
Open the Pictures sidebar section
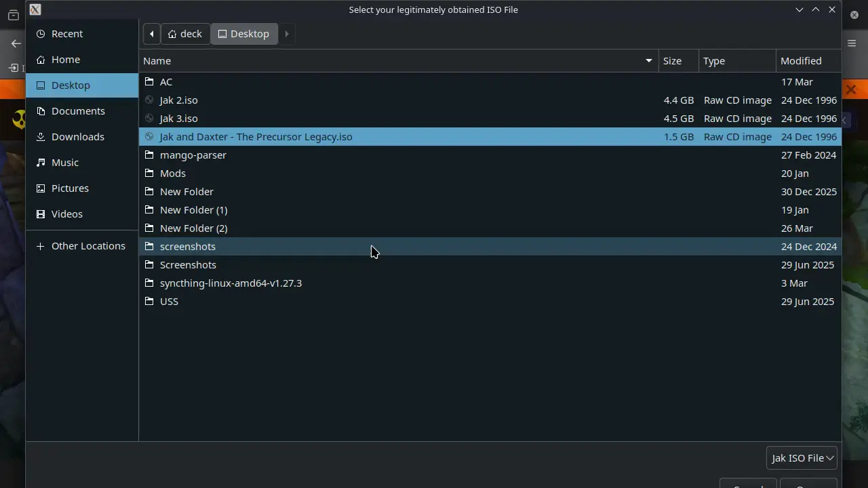(70, 188)
